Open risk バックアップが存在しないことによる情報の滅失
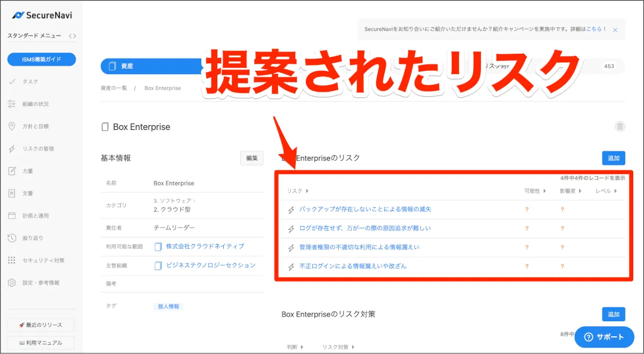644x354 pixels. [x=365, y=209]
